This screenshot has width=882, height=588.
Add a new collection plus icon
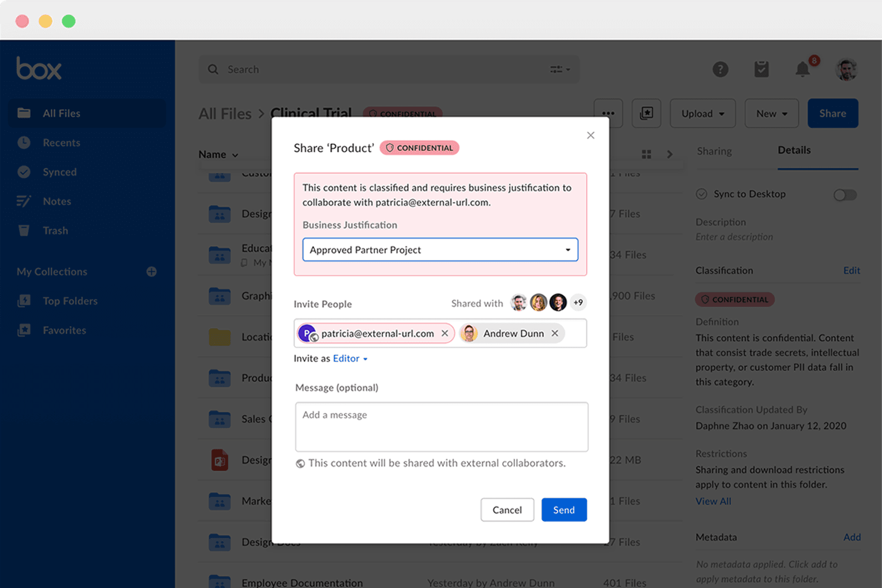coord(151,272)
